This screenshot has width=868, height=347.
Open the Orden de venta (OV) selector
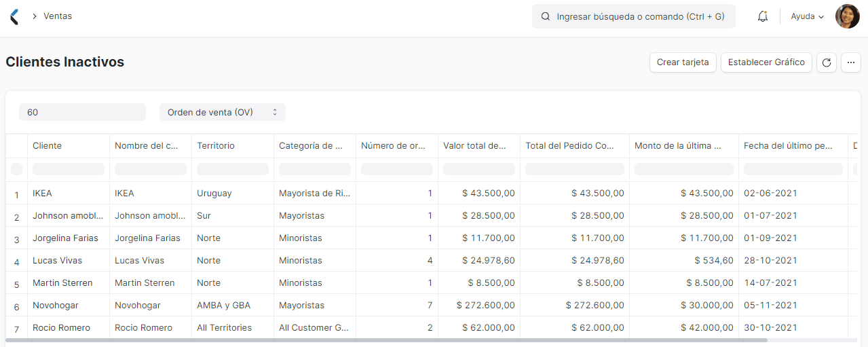pos(223,112)
